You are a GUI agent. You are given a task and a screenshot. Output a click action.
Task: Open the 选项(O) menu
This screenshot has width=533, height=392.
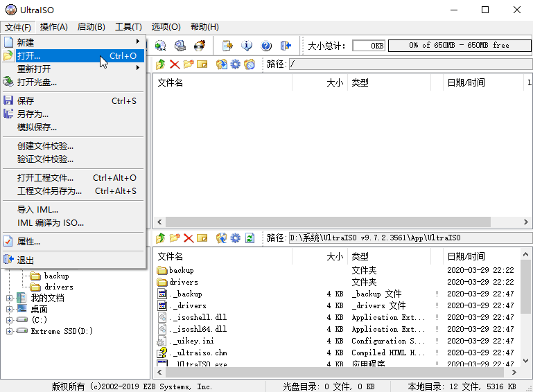pyautogui.click(x=166, y=27)
